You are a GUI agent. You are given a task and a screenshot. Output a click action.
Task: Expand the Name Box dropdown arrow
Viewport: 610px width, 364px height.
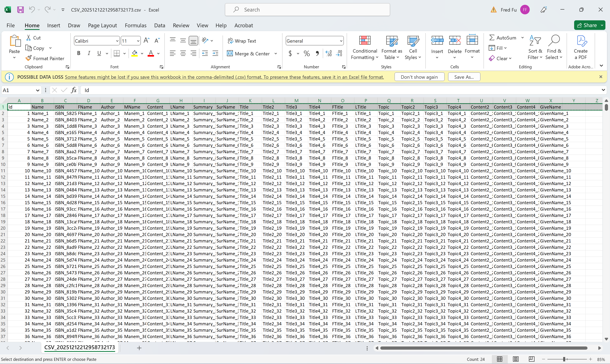[37, 90]
